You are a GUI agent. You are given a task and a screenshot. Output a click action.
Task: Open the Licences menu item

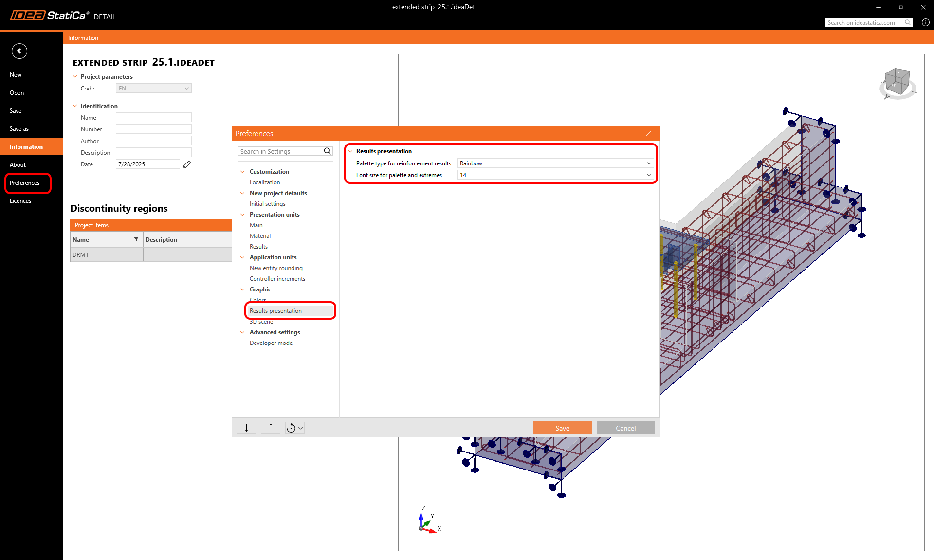click(20, 201)
